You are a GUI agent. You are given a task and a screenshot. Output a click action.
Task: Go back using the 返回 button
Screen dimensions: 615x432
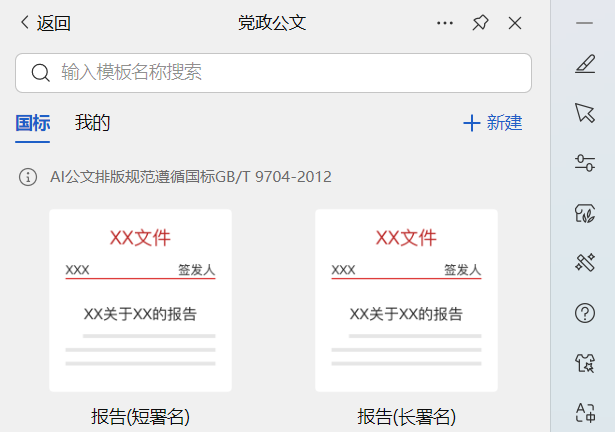pyautogui.click(x=45, y=23)
